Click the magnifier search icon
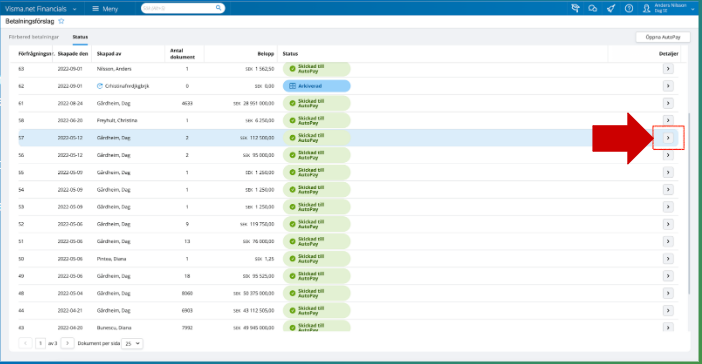 (x=218, y=8)
